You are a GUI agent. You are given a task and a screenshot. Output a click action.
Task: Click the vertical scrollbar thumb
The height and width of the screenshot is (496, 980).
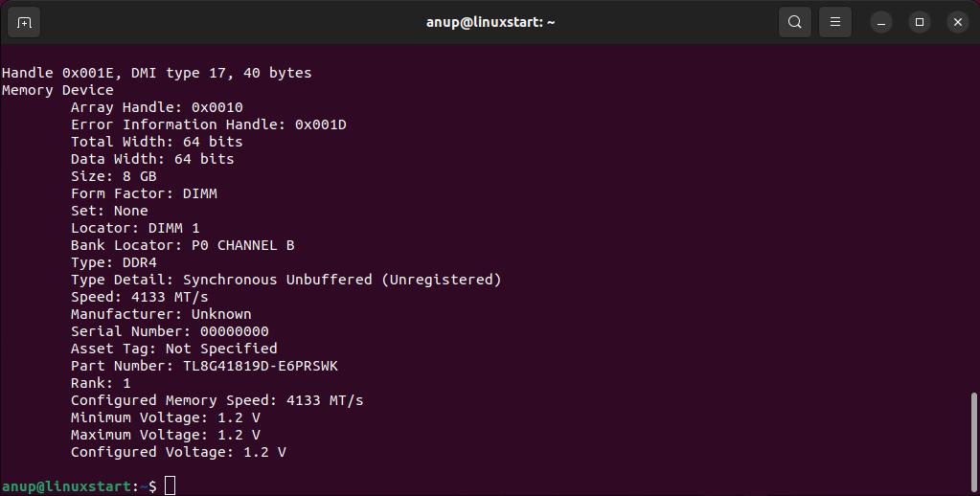pyautogui.click(x=973, y=442)
